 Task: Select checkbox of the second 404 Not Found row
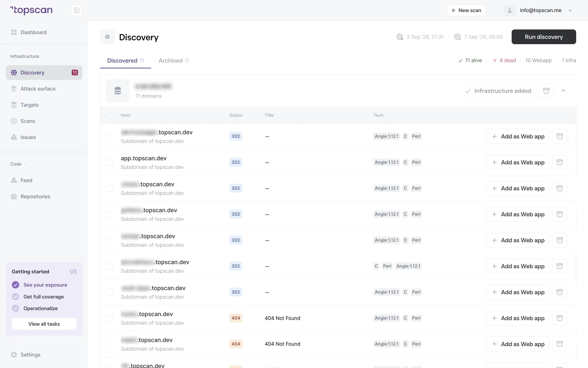[109, 344]
